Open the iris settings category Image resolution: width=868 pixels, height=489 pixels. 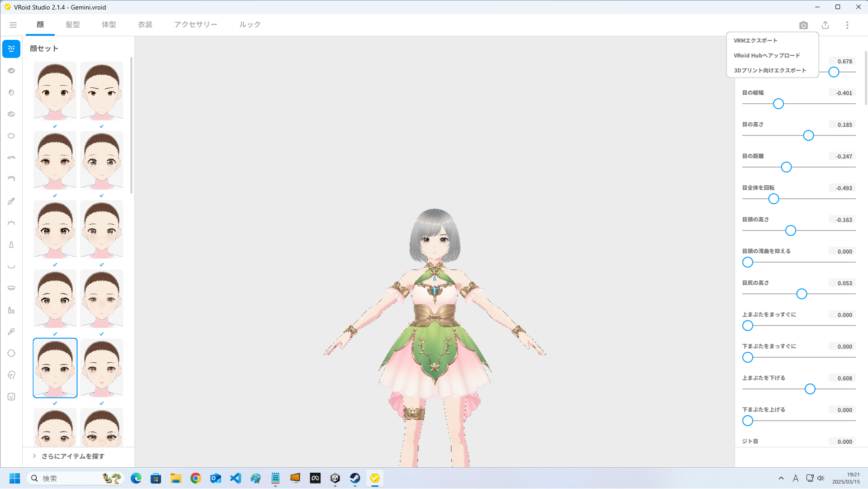[x=11, y=92]
